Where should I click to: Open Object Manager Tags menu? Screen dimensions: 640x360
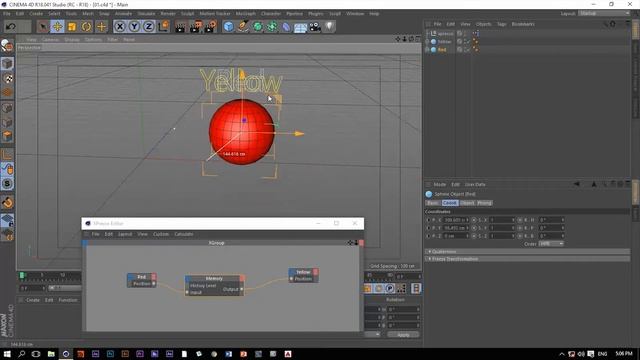(x=502, y=24)
